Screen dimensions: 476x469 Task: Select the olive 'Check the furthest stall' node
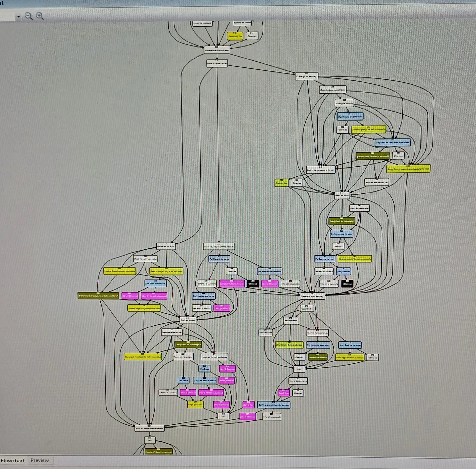pyautogui.click(x=342, y=221)
